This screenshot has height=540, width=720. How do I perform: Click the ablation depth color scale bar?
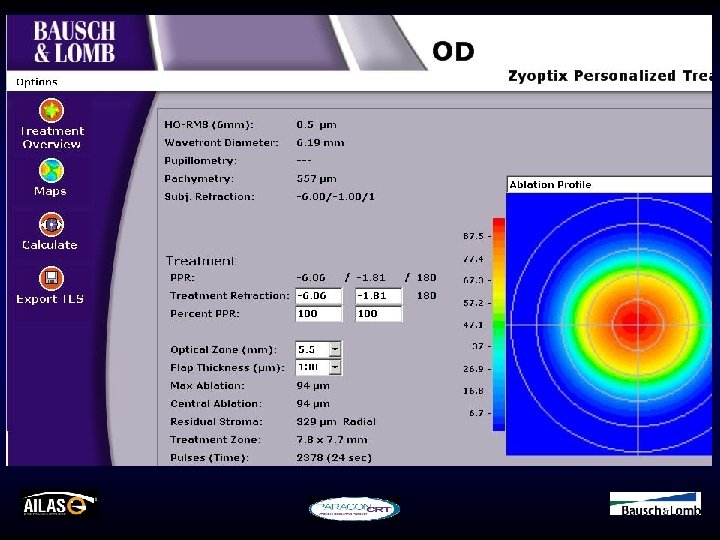pyautogui.click(x=499, y=325)
